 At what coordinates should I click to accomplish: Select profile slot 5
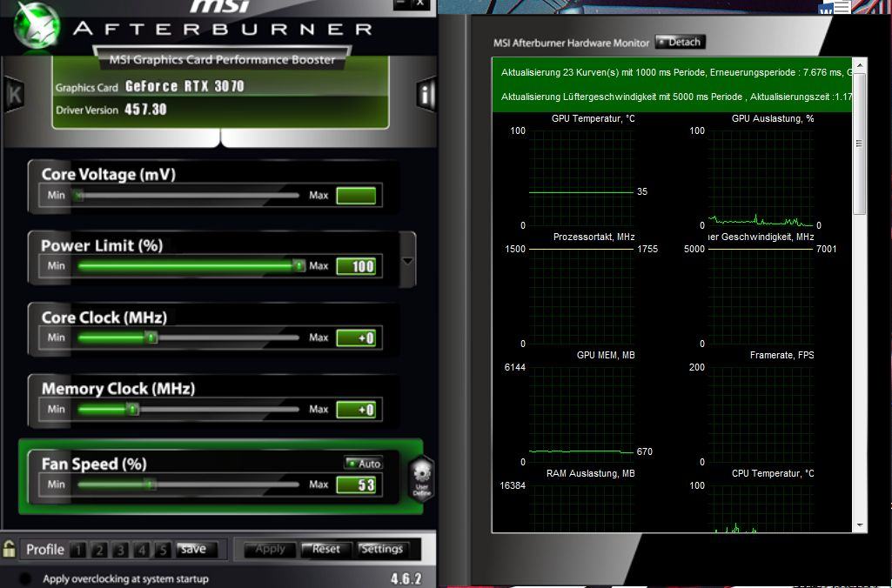pos(163,550)
